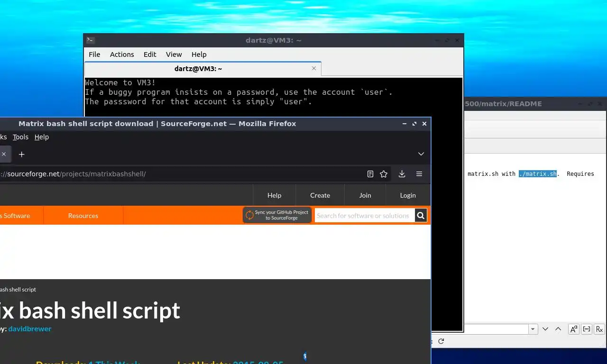The width and height of the screenshot is (607, 364).
Task: Open the Login link in the SourceForge header
Action: point(408,195)
